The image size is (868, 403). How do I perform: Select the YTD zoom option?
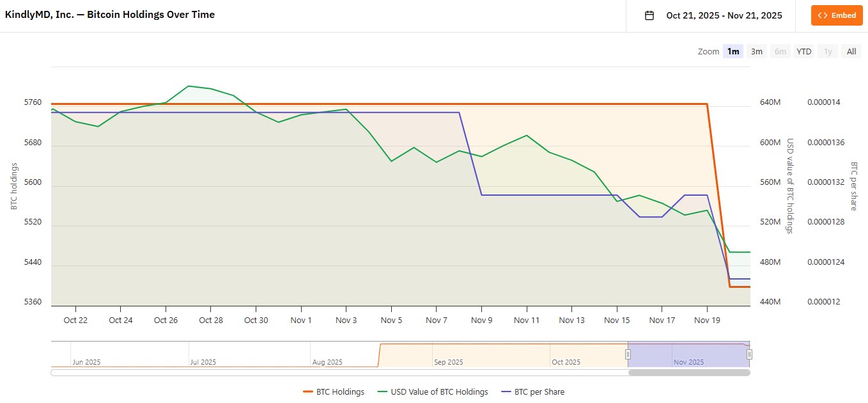[804, 52]
